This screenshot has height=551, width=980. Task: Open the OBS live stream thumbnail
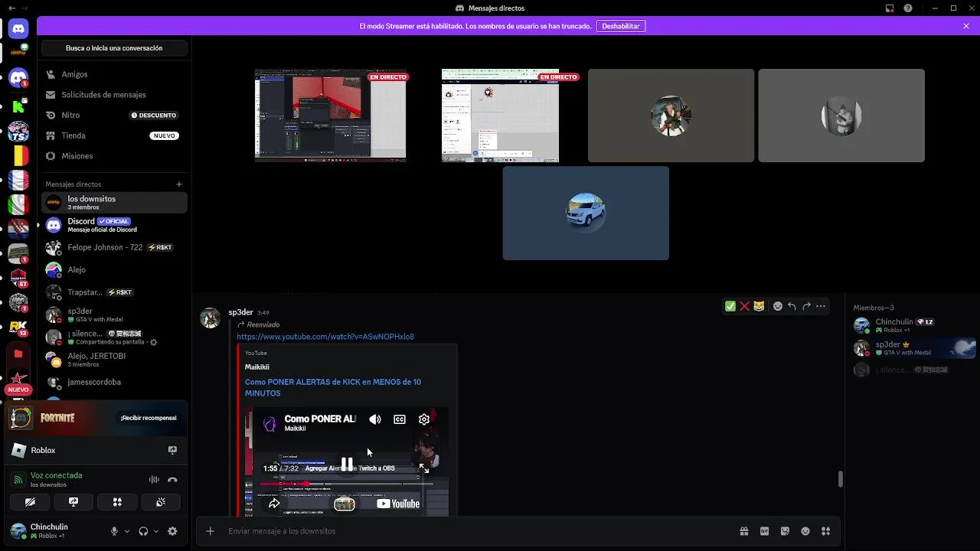pos(330,116)
